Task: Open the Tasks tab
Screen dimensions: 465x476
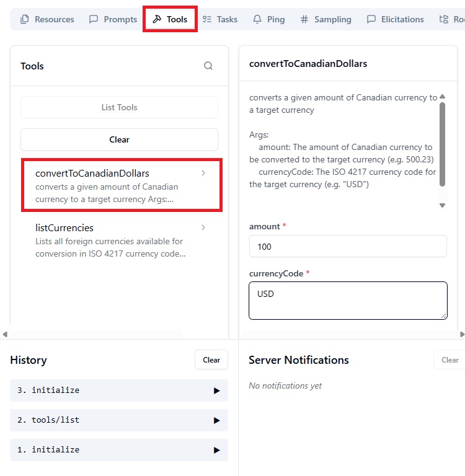Action: click(x=220, y=19)
